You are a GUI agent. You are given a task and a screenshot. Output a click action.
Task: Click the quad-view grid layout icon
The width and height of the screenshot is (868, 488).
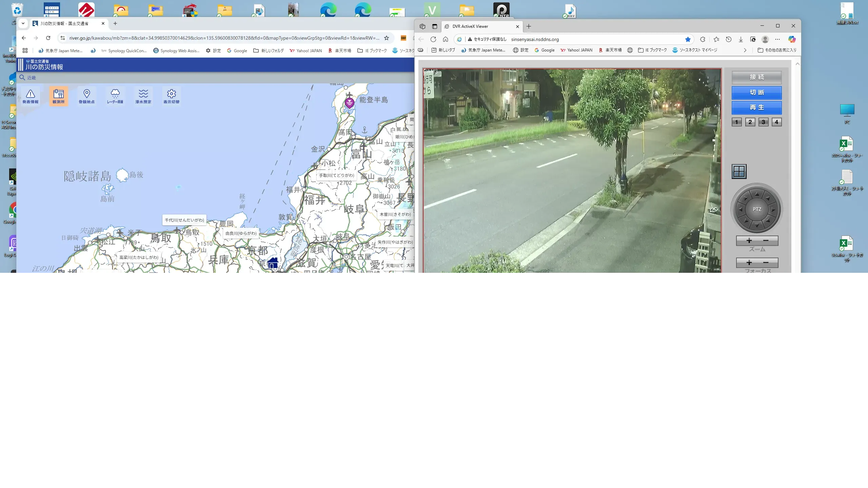pyautogui.click(x=739, y=171)
